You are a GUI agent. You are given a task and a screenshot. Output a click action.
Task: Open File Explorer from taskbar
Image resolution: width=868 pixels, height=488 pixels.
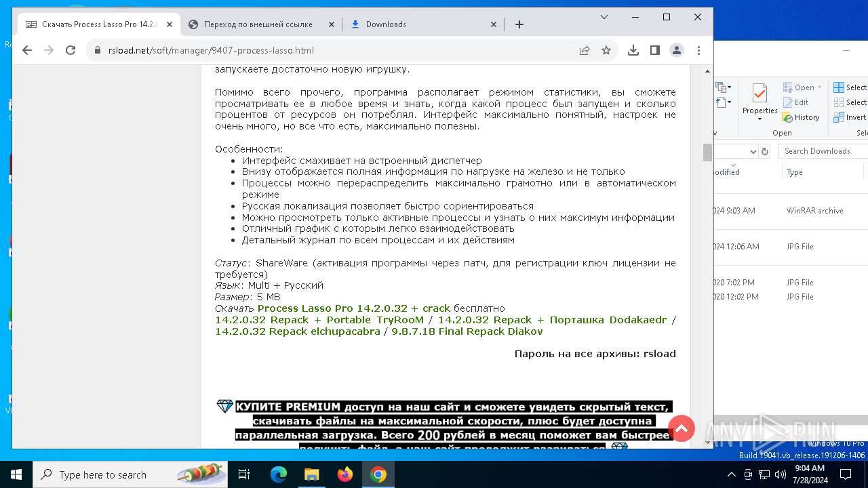[x=311, y=474]
